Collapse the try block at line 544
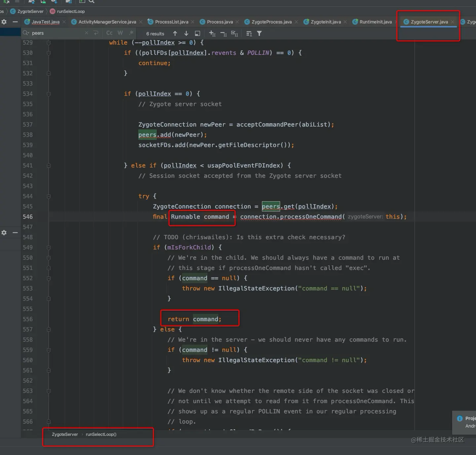This screenshot has width=476, height=455. [49, 196]
